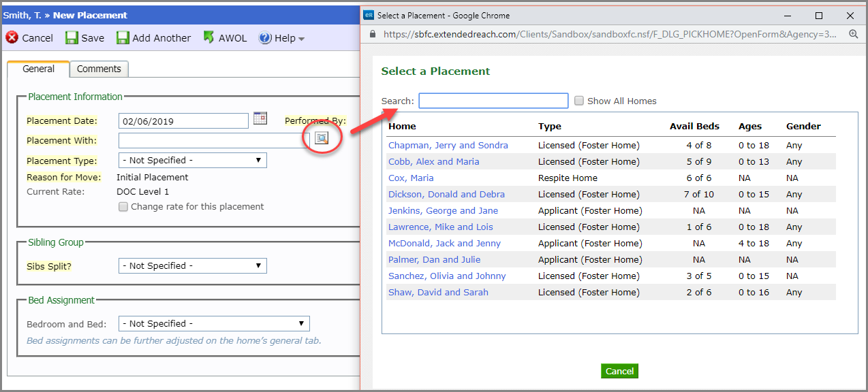Click the eR favicon in title bar
Screen dimensions: 868x392
tap(369, 15)
